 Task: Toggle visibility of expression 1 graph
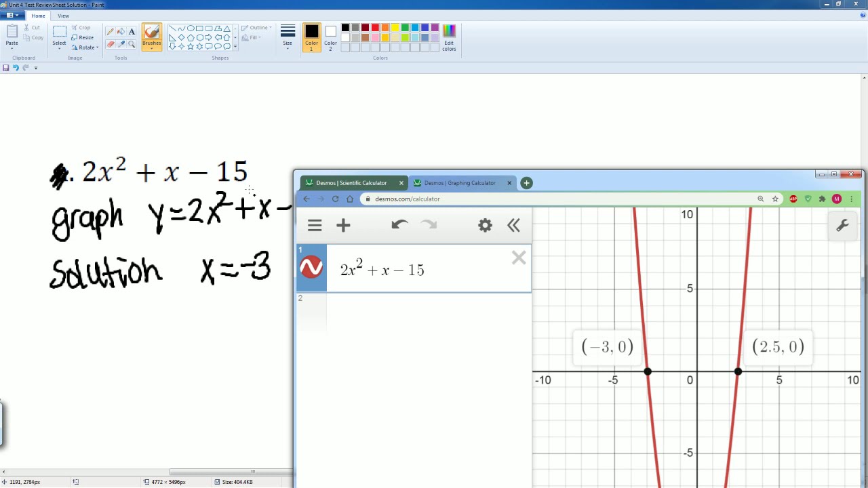tap(311, 268)
